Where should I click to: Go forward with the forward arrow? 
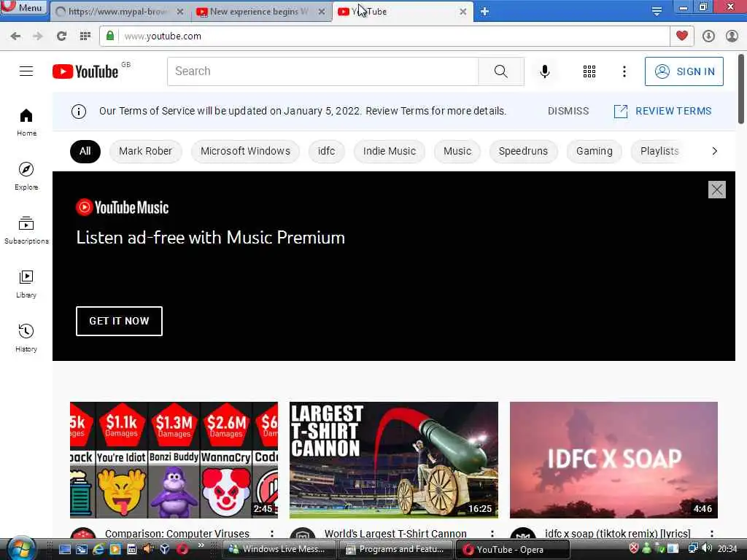pyautogui.click(x=38, y=36)
